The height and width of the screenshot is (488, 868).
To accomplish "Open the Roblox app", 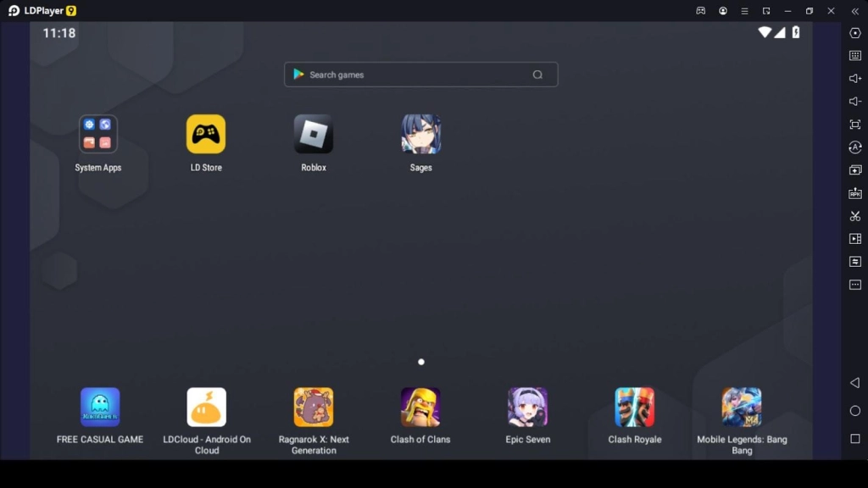I will click(x=314, y=135).
